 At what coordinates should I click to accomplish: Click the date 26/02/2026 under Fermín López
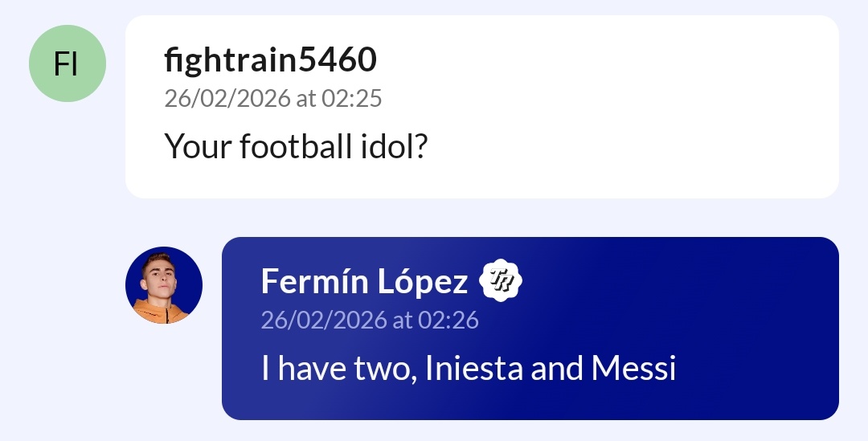click(323, 321)
